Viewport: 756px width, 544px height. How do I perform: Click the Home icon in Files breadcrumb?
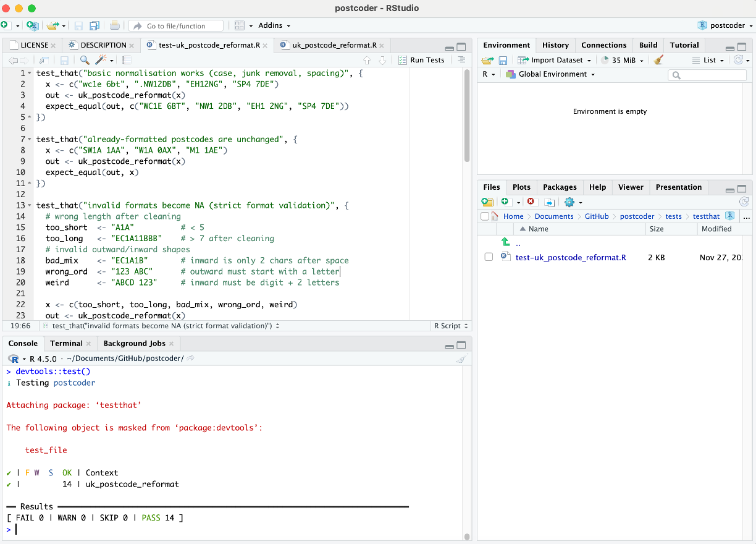tap(495, 216)
